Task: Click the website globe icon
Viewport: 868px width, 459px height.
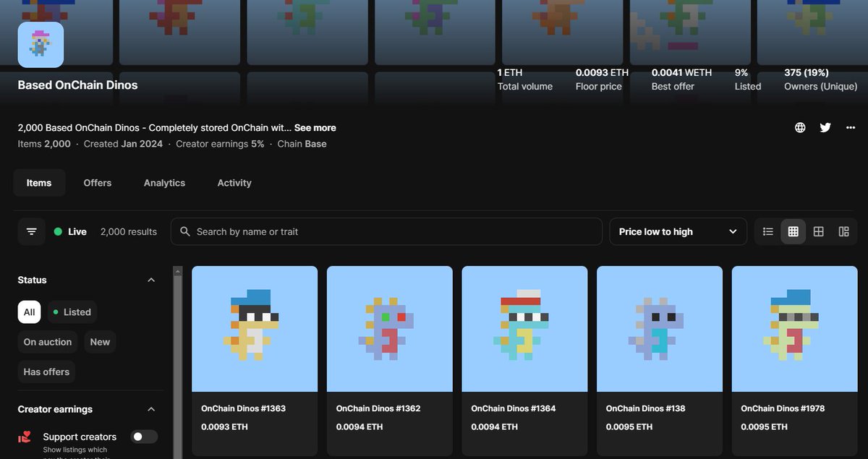Action: click(800, 127)
